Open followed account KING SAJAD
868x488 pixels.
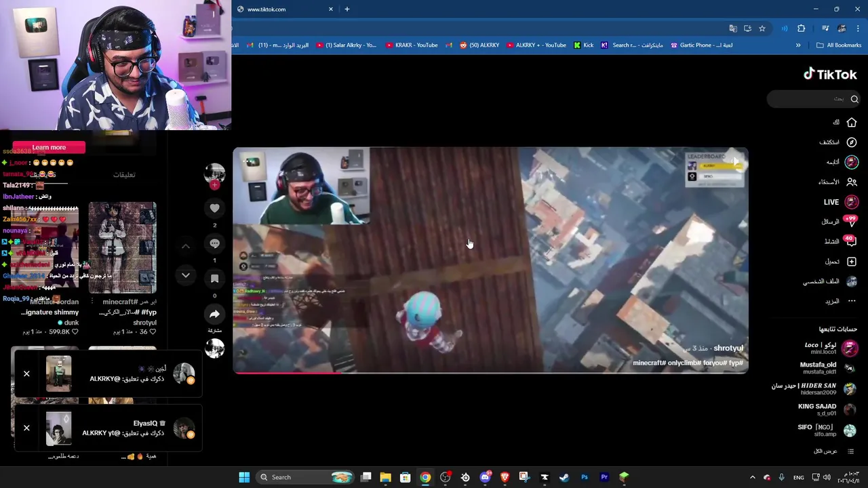tap(827, 409)
